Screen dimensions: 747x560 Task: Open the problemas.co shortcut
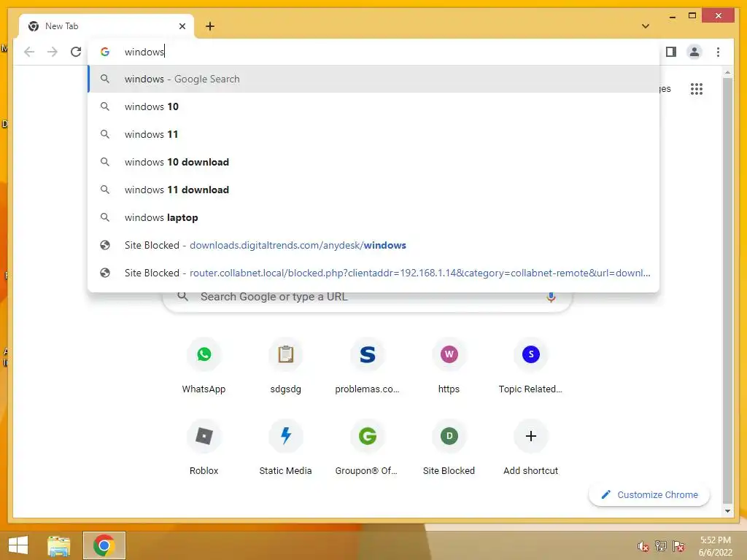click(x=368, y=366)
